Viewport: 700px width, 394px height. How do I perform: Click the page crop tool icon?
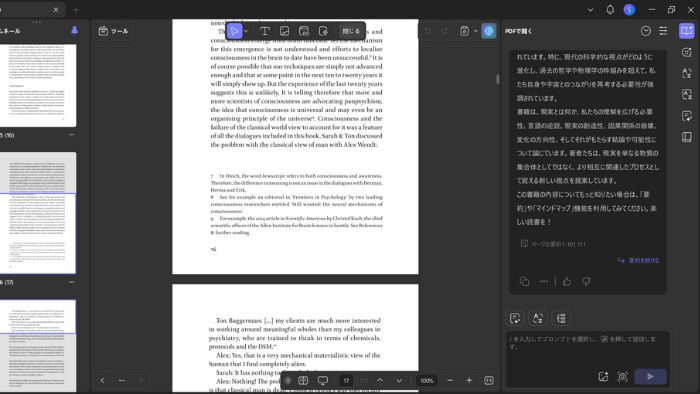pyautogui.click(x=323, y=31)
